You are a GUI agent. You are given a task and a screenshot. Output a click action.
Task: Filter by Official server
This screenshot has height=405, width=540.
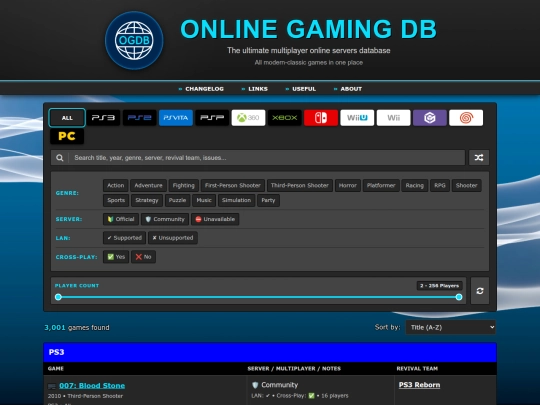point(121,219)
